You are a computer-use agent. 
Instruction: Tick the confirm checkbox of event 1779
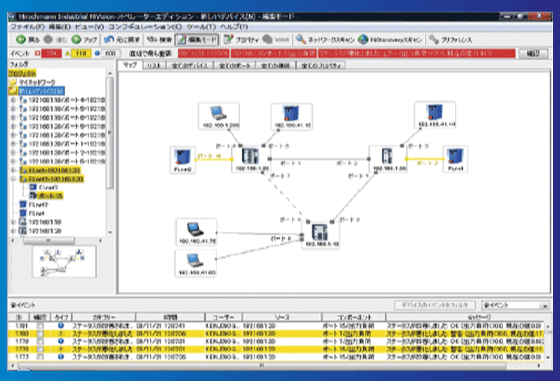pos(40,342)
